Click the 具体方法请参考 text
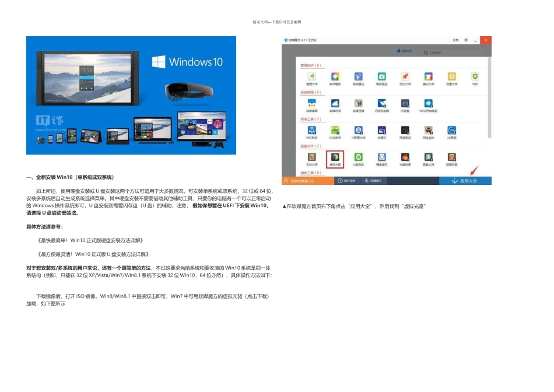 click(x=44, y=226)
